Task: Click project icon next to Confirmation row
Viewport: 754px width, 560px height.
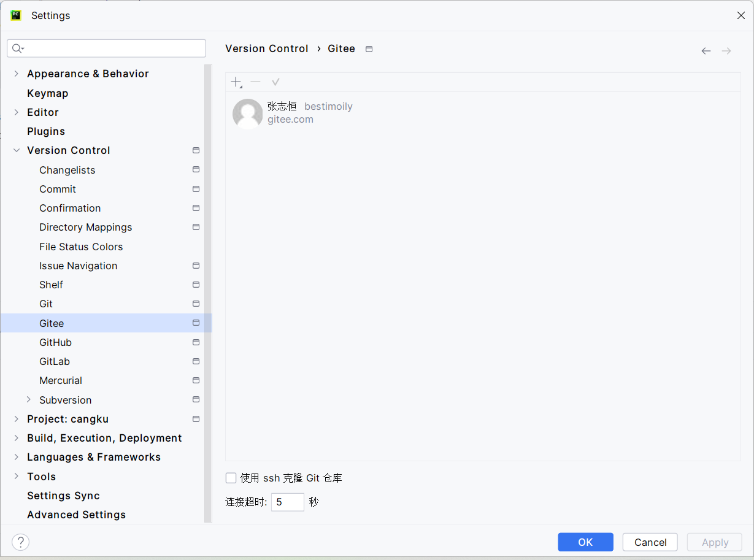Action: coord(196,208)
